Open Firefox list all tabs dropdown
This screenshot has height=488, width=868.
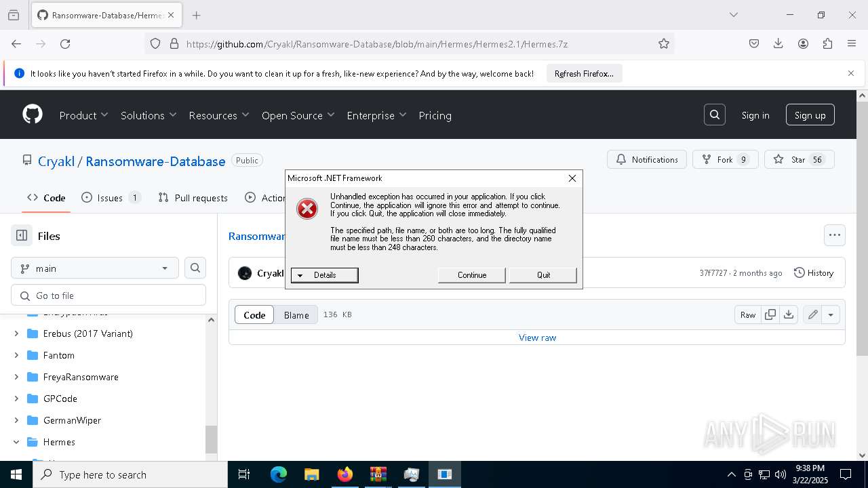click(x=733, y=15)
